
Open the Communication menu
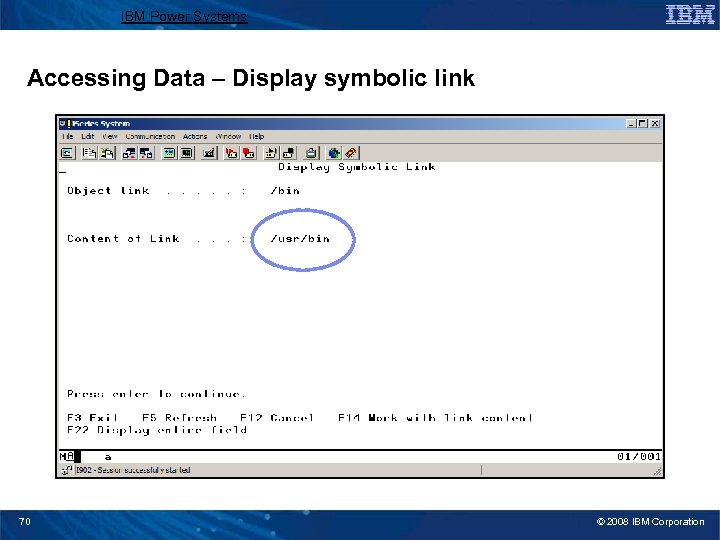click(150, 136)
